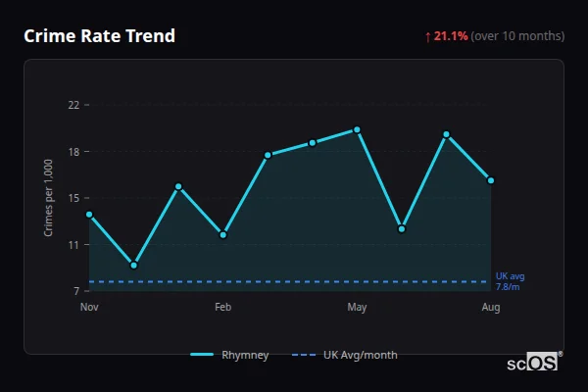Click the Aug final data point
Viewport: 588px width, 392px height.
(x=491, y=180)
